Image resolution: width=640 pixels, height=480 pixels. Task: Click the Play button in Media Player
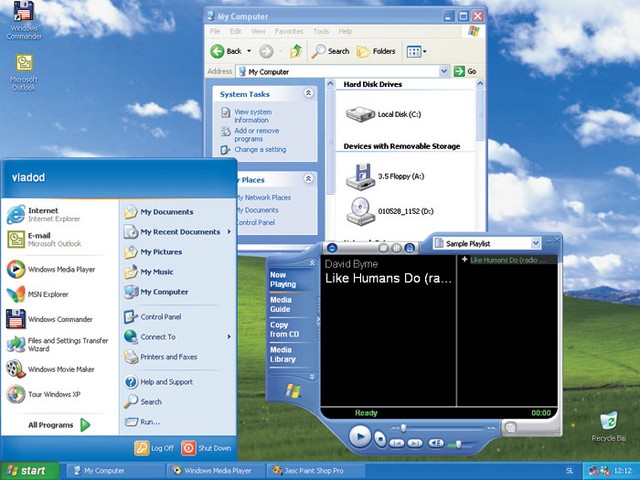coord(360,437)
